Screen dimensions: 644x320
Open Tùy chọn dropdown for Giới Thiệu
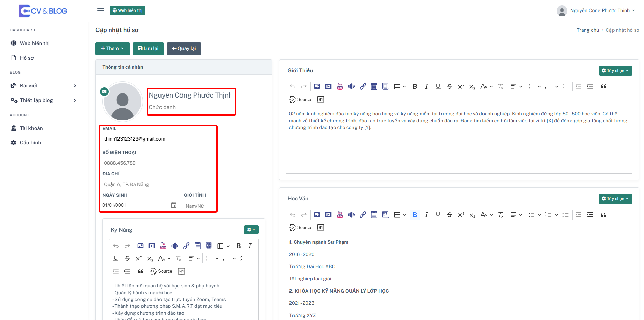tap(616, 71)
